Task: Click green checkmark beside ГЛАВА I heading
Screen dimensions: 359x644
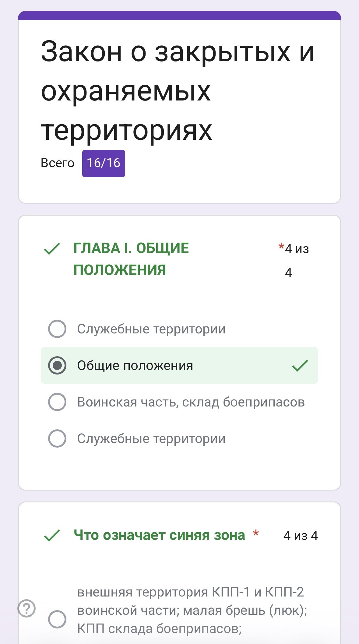Action: tap(52, 248)
